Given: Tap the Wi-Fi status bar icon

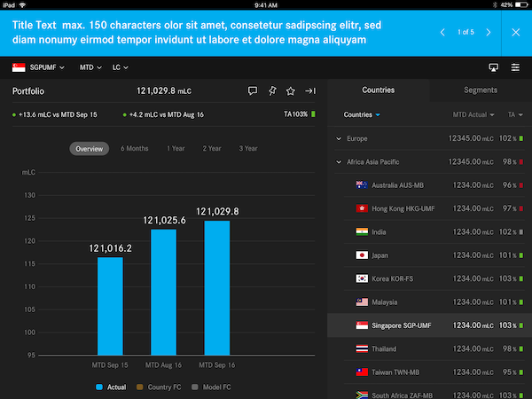Looking at the screenshot, I should 22,5.
